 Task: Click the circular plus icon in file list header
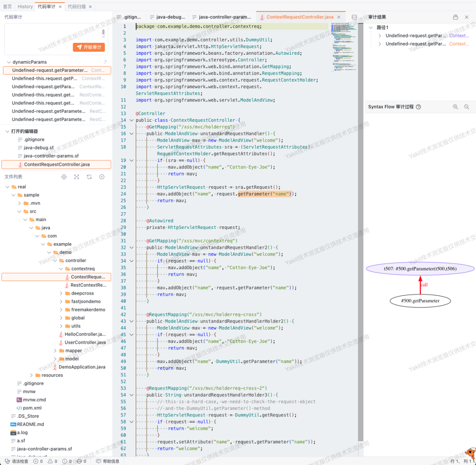point(102,177)
